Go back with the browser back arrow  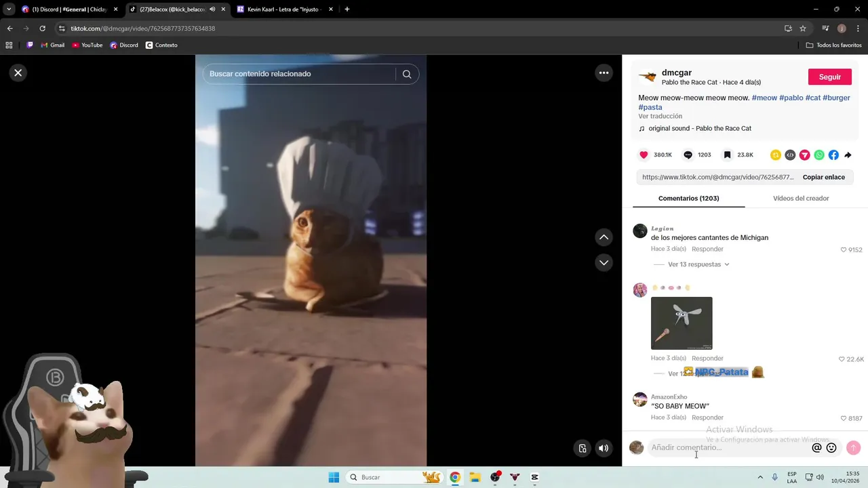click(x=9, y=28)
